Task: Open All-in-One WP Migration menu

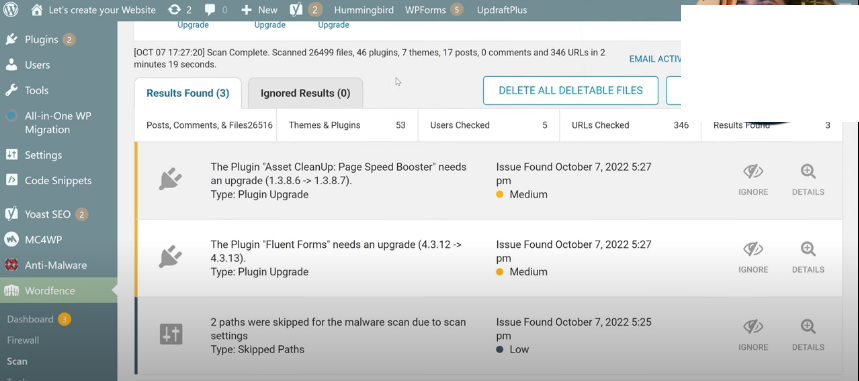Action: tap(59, 123)
